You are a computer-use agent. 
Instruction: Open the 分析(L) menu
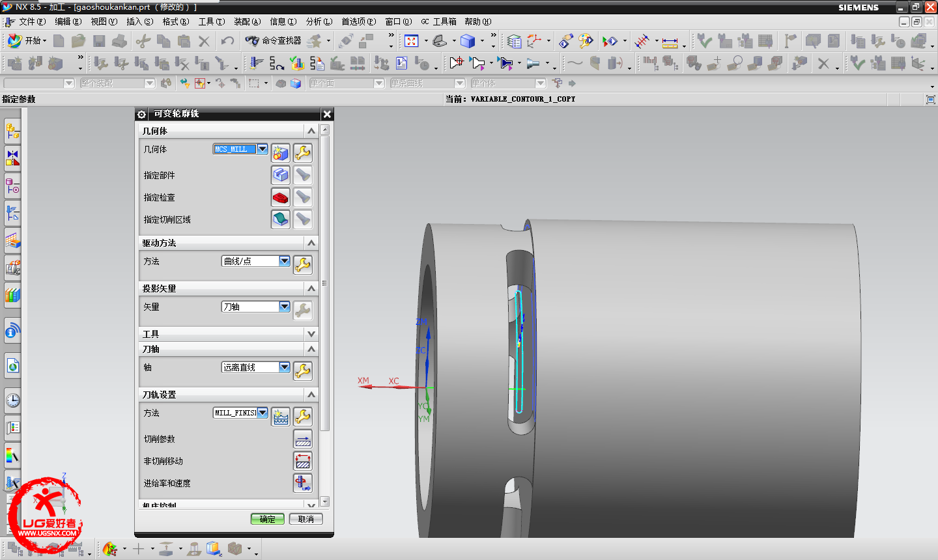(x=319, y=21)
